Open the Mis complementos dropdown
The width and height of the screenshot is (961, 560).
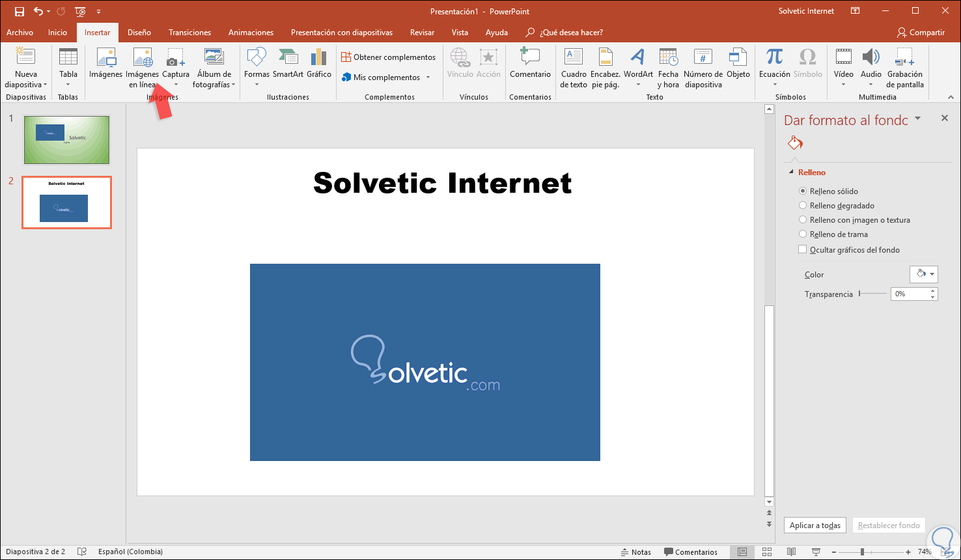428,77
